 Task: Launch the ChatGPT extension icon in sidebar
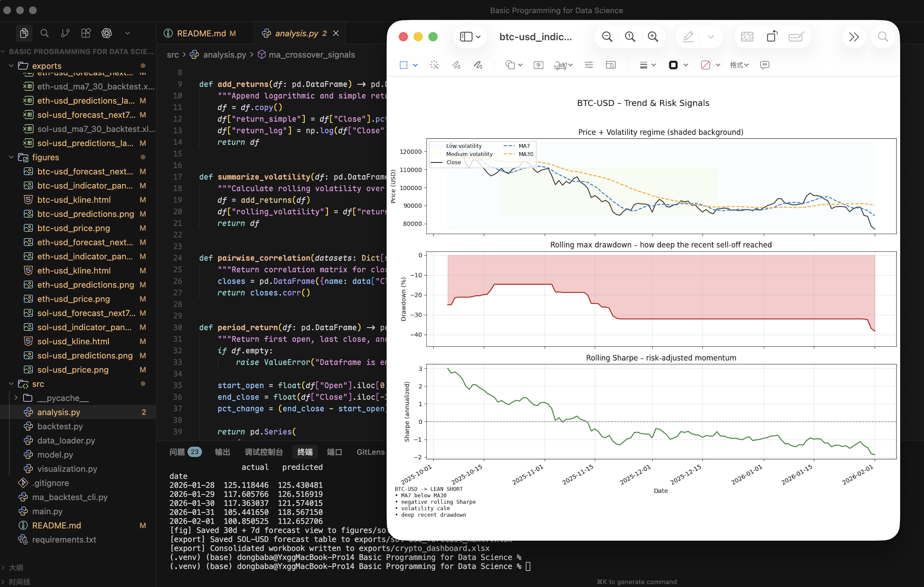pos(107,33)
